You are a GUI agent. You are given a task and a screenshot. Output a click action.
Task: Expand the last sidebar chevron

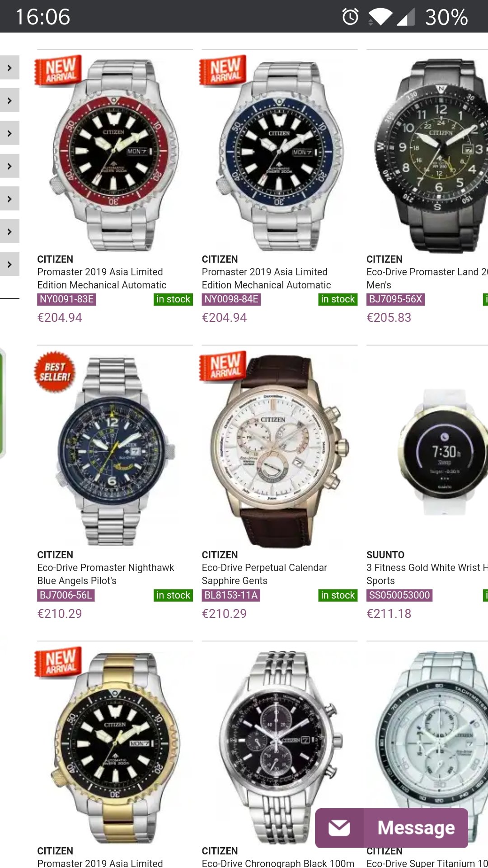click(9, 264)
